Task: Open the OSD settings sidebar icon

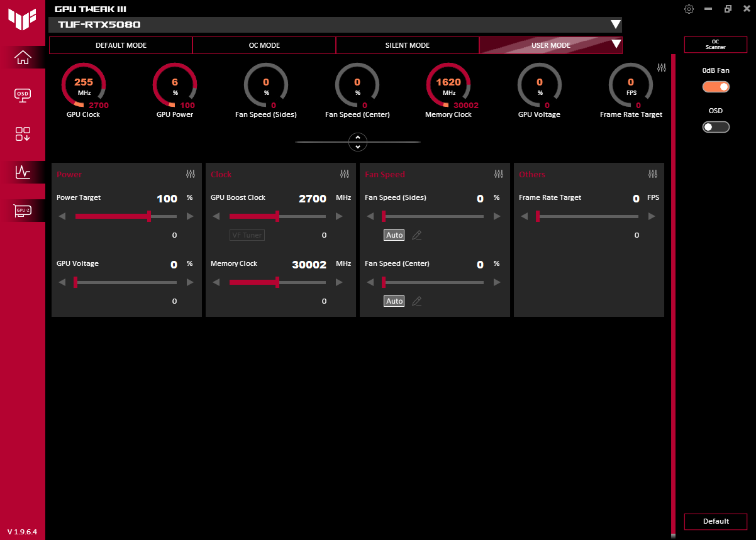Action: click(23, 95)
